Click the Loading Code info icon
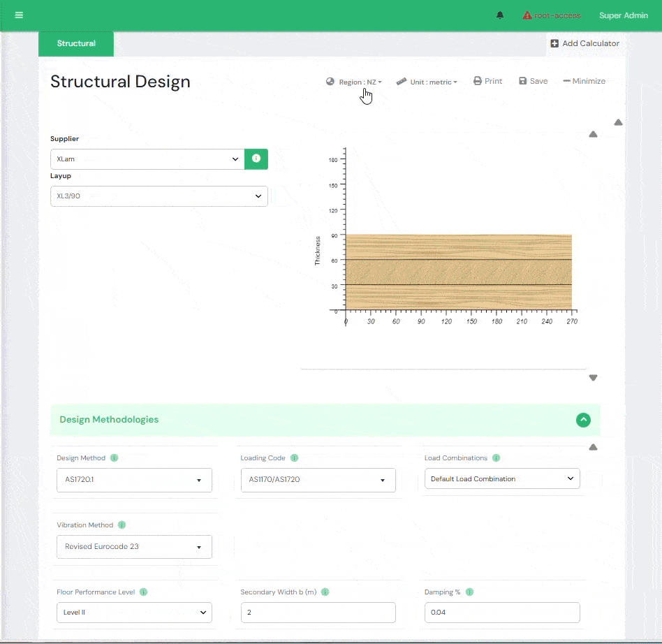 pyautogui.click(x=294, y=458)
